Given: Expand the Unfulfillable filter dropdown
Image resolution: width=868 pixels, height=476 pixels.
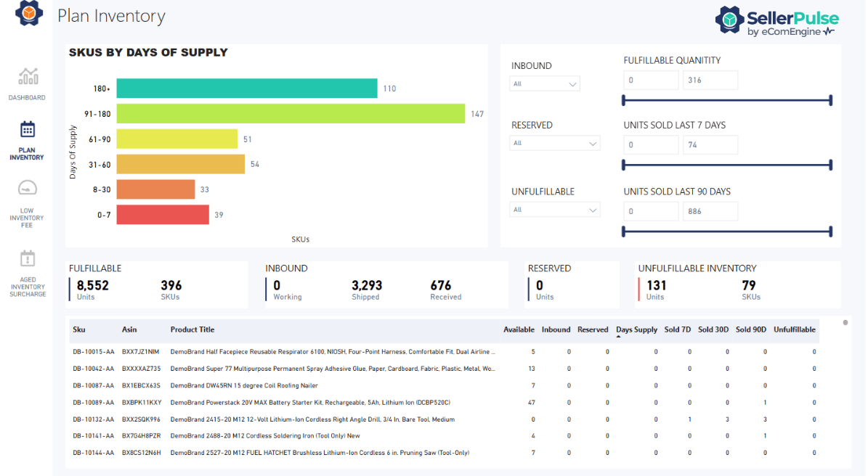Looking at the screenshot, I should point(555,210).
